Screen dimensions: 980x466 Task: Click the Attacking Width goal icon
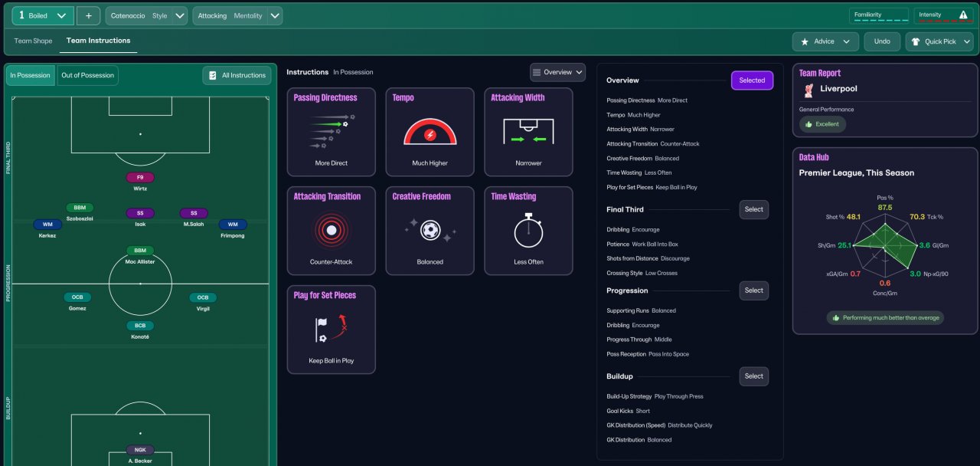(x=528, y=131)
